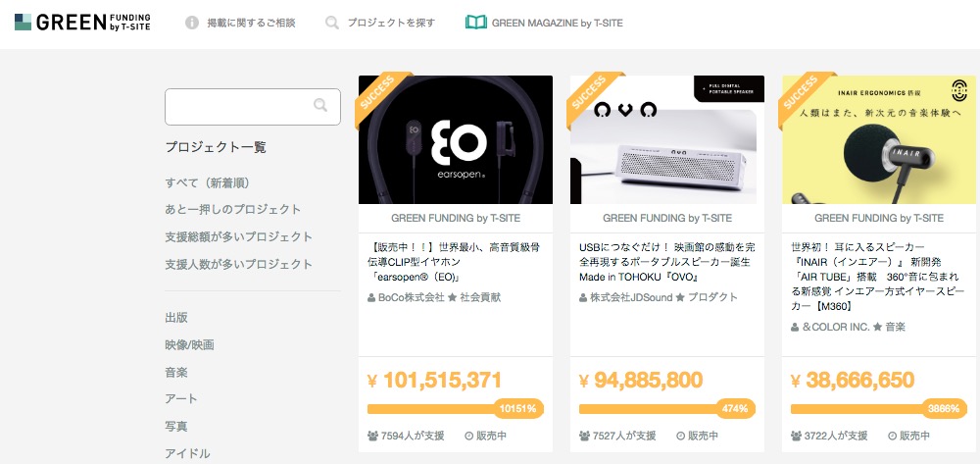Image resolution: width=980 pixels, height=464 pixels.
Task: Click the search icon inside sidebar search box
Action: coord(320,105)
